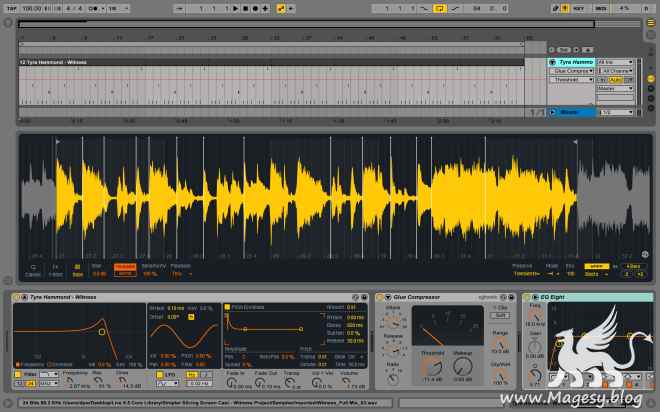
Task: Open the Master 1/2 output dropdown
Action: point(615,112)
